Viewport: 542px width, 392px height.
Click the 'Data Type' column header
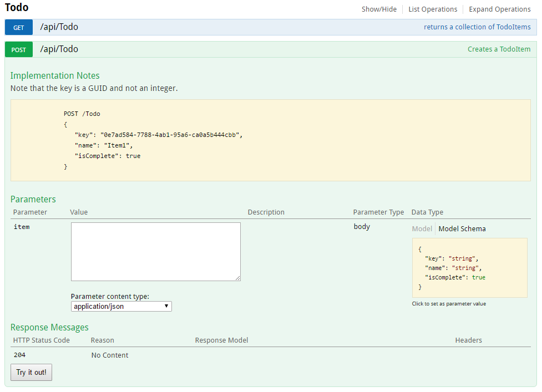(x=427, y=212)
